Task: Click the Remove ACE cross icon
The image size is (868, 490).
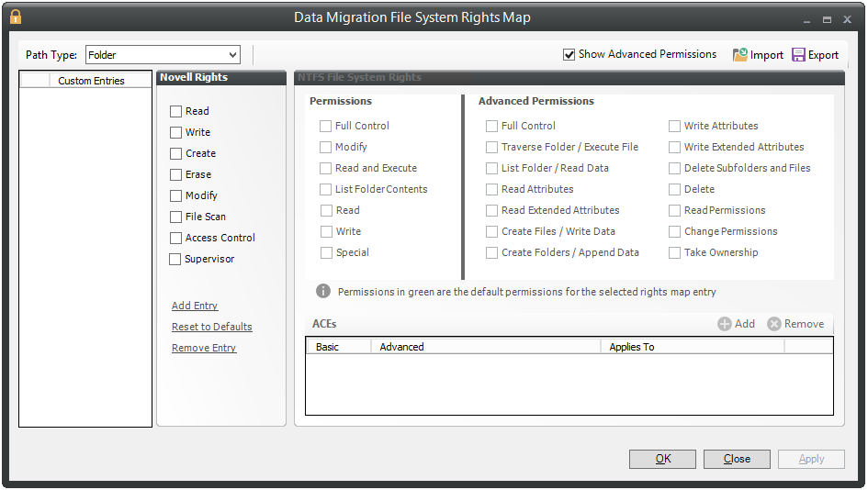Action: 774,324
